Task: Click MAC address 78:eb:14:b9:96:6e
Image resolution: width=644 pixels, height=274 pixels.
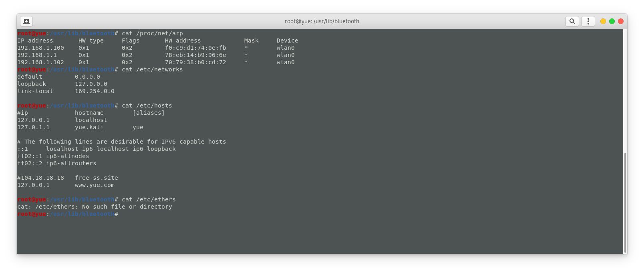Action: click(x=195, y=55)
